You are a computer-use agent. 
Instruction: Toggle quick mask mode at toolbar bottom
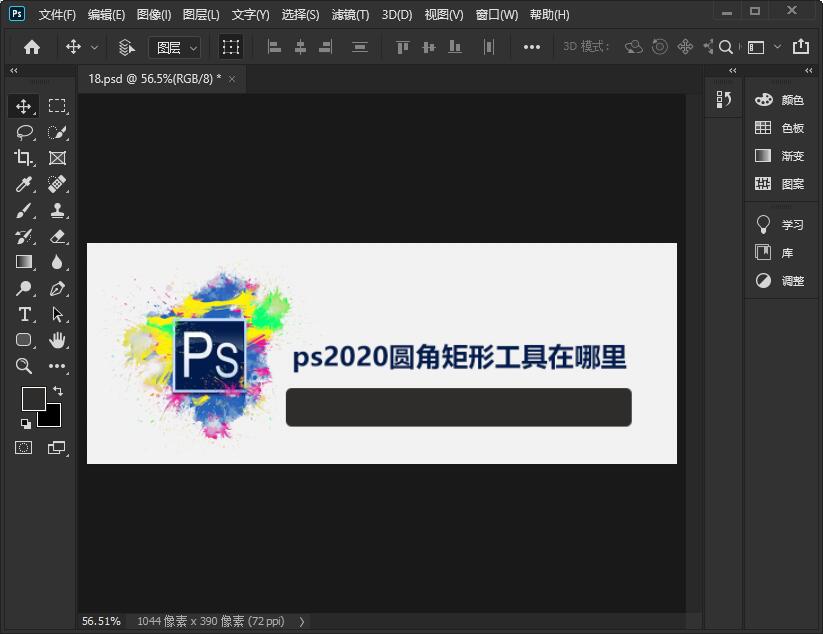click(24, 447)
